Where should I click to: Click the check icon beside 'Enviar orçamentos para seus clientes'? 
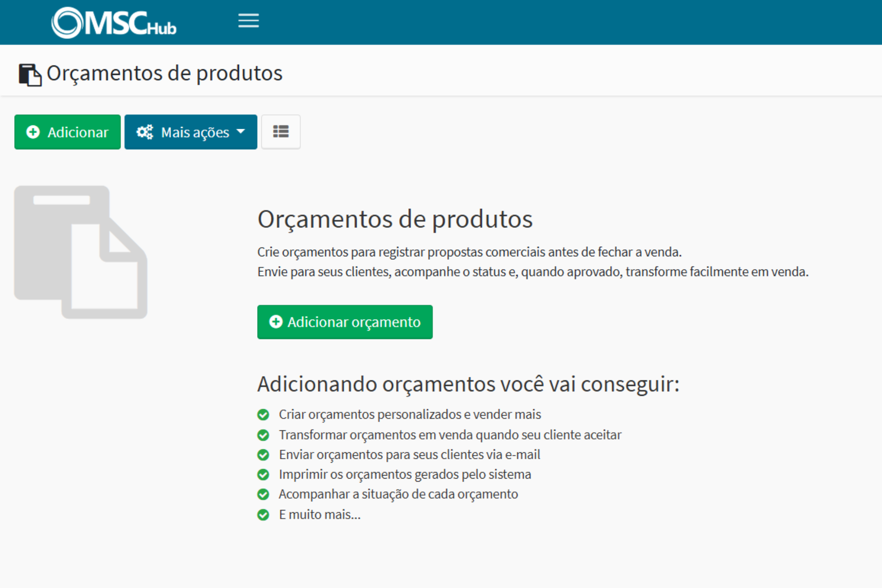264,454
